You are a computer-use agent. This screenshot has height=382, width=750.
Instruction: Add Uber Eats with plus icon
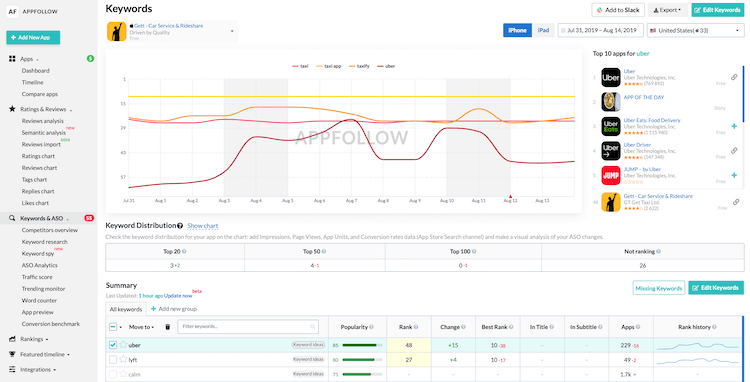point(734,126)
